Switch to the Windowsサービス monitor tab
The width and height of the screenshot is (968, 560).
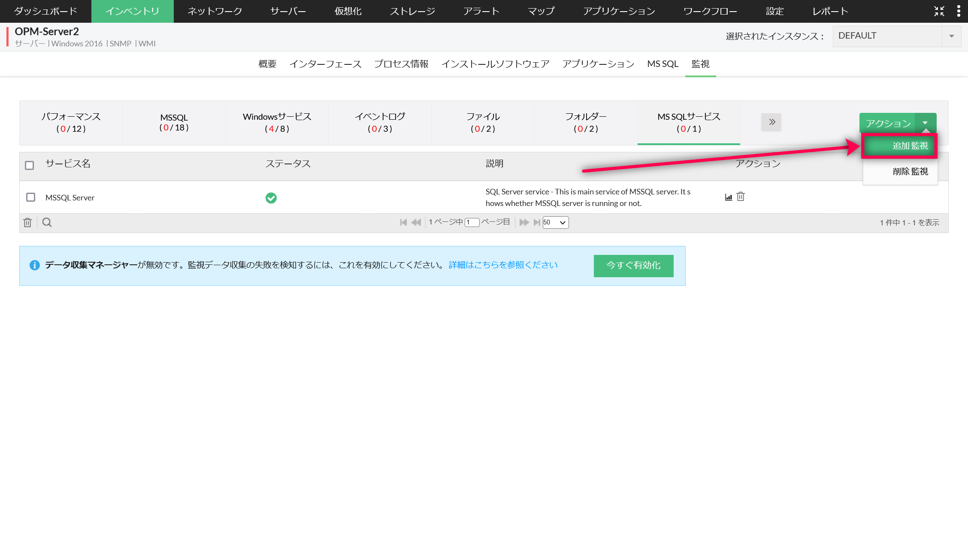[x=277, y=123]
